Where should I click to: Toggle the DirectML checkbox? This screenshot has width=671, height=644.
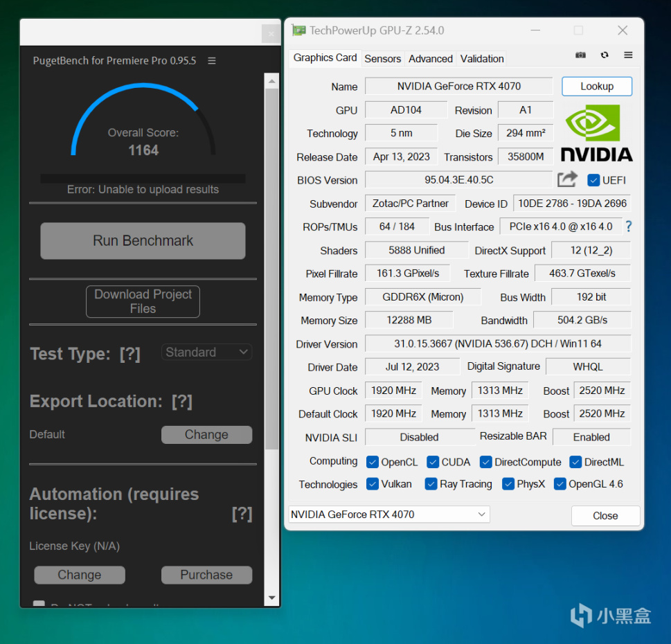tap(575, 462)
